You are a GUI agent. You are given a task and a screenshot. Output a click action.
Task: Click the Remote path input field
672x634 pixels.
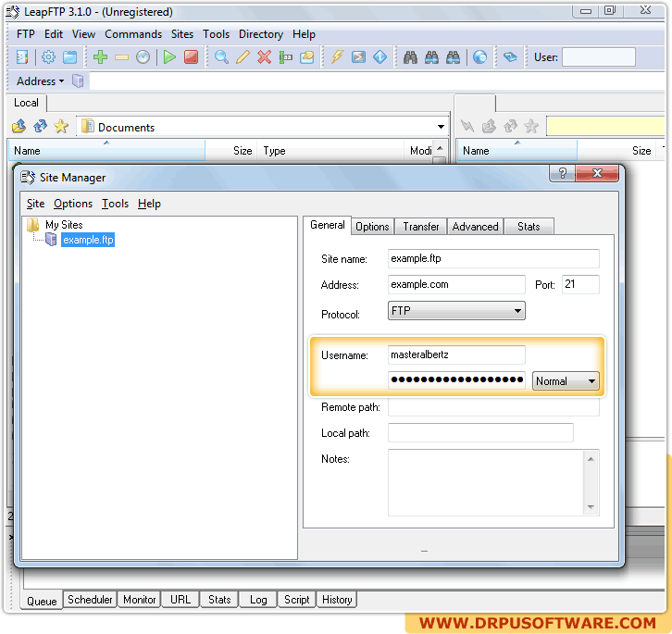pos(493,407)
